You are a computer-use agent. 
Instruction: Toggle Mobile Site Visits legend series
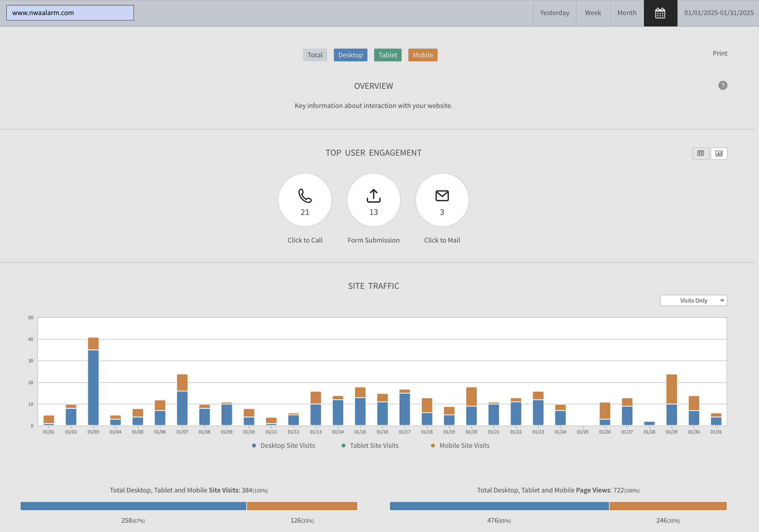[x=464, y=445]
